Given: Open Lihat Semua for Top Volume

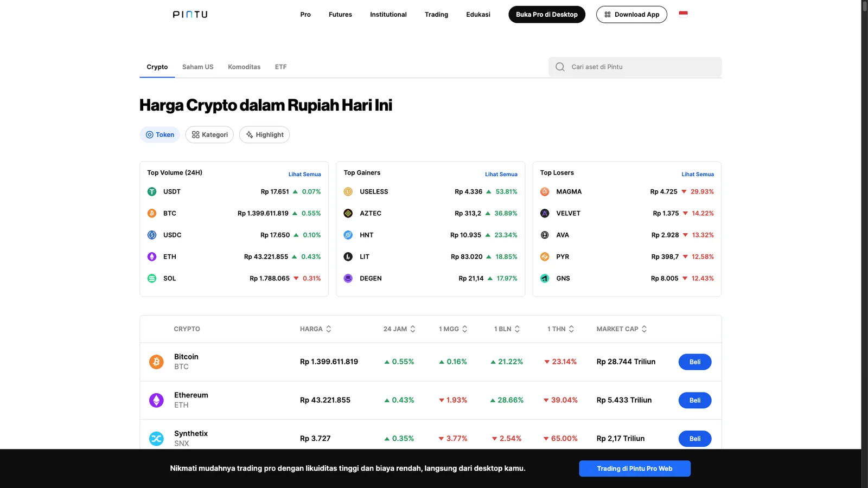Looking at the screenshot, I should (304, 174).
